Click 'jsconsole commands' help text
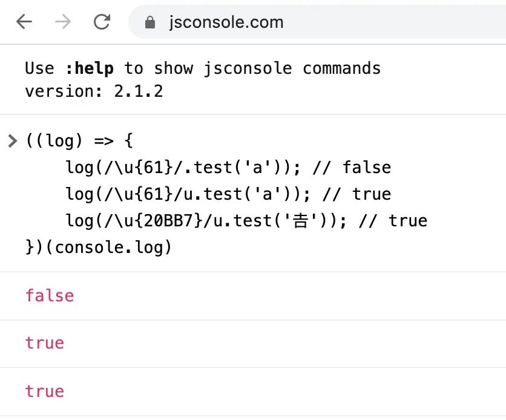The image size is (506, 420). click(292, 69)
